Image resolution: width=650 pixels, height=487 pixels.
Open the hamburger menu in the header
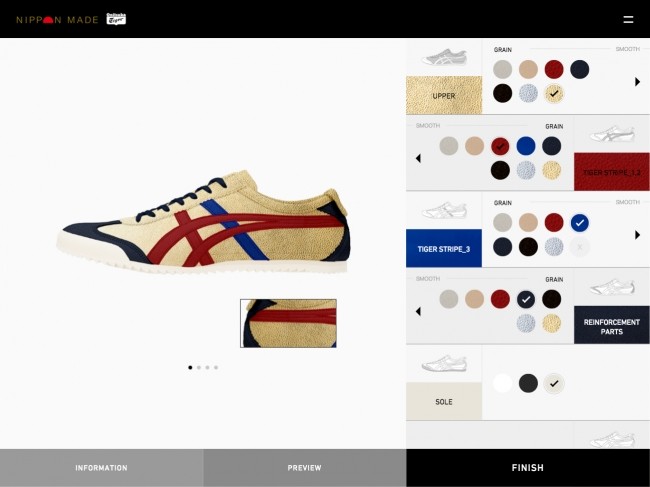(628, 19)
